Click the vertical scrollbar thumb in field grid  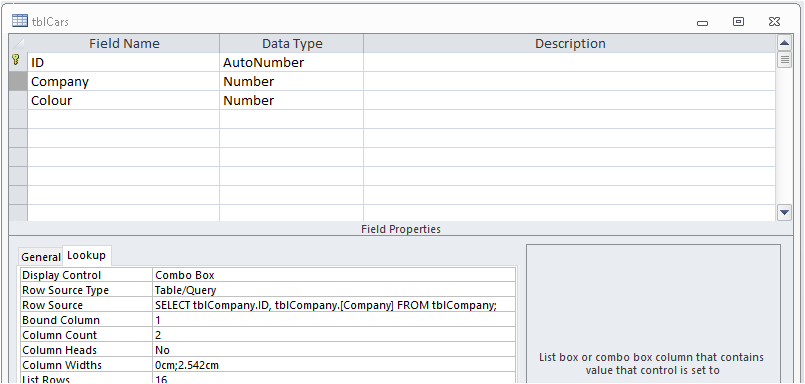point(784,60)
